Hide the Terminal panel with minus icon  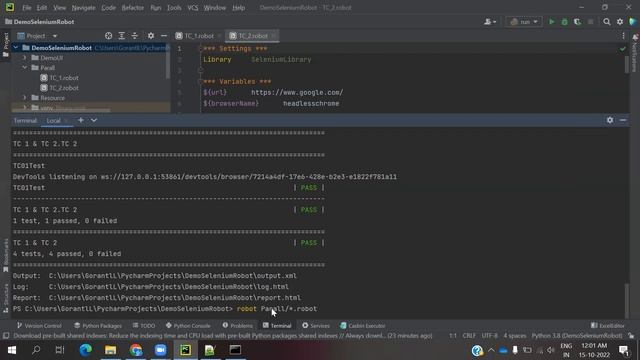623,120
